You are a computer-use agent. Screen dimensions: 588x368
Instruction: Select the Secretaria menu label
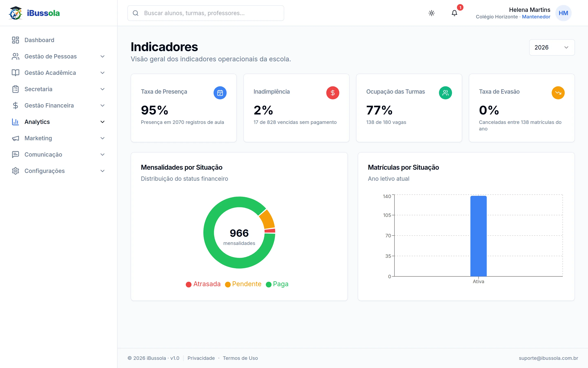[x=38, y=89]
